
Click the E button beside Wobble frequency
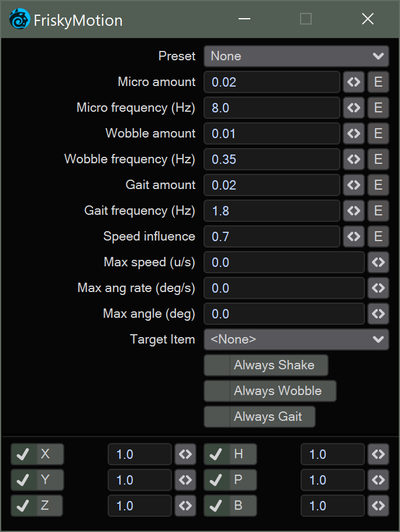click(x=378, y=159)
